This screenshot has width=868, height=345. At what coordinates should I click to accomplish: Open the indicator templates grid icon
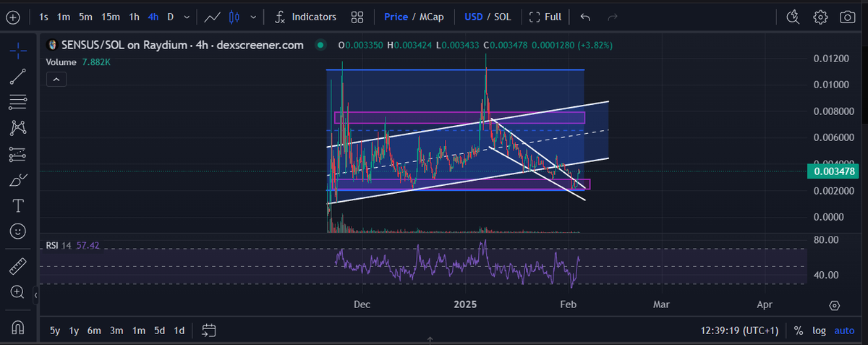(357, 17)
